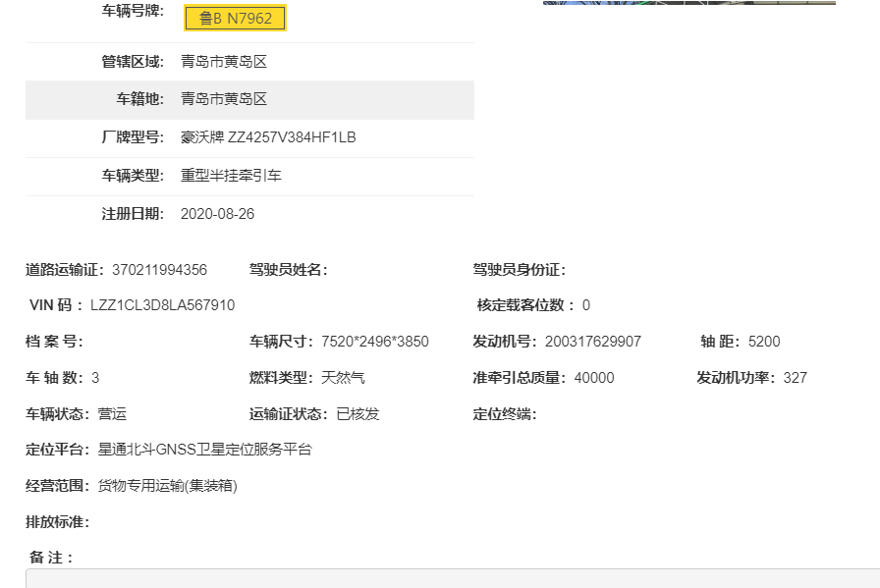Click the 准牵引总质量 value 40000
This screenshot has width=880, height=588.
click(594, 378)
